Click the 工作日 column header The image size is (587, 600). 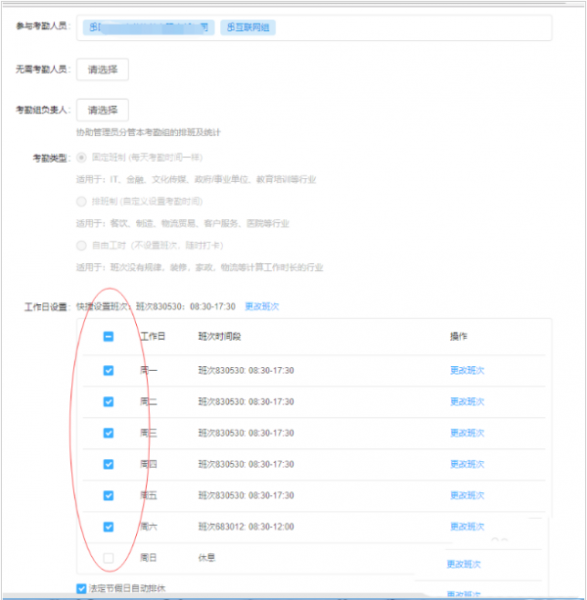(x=153, y=337)
